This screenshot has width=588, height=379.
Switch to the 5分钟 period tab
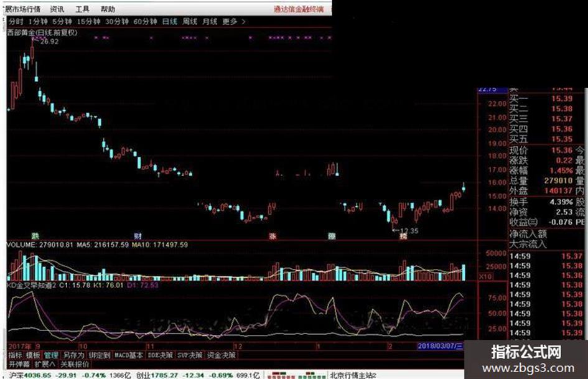[x=62, y=22]
